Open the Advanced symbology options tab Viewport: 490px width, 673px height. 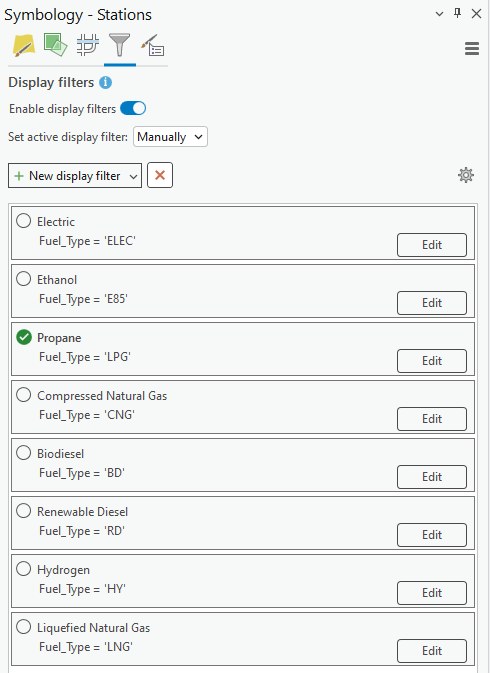[152, 45]
